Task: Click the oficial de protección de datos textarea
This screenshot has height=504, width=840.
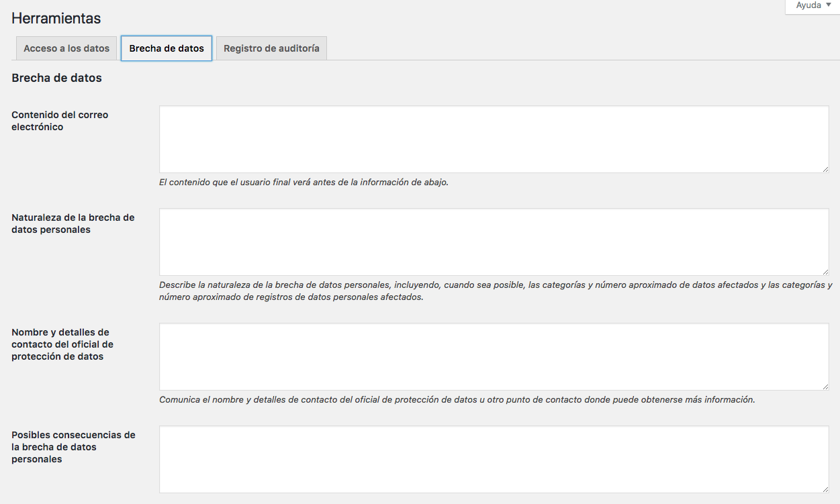Action: (494, 356)
